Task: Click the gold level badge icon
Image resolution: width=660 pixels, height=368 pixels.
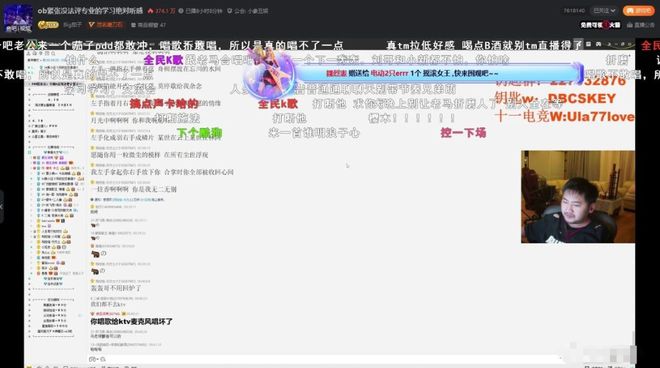Action: (x=48, y=25)
